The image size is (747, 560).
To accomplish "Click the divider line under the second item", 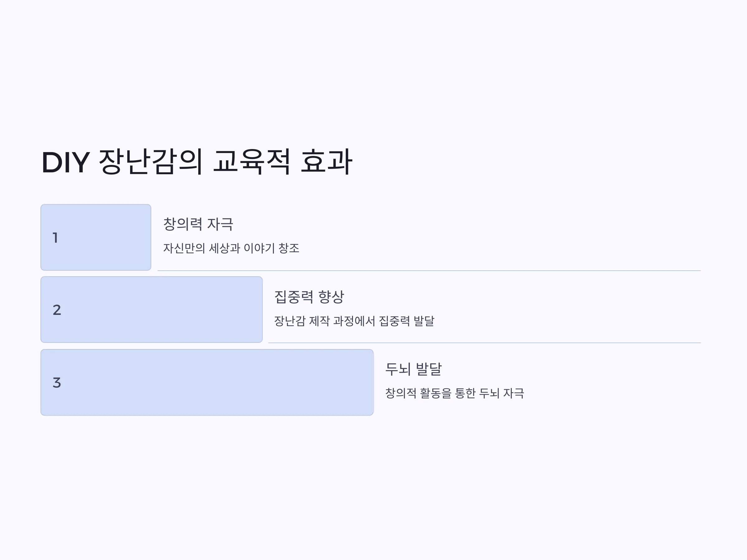I will click(485, 343).
